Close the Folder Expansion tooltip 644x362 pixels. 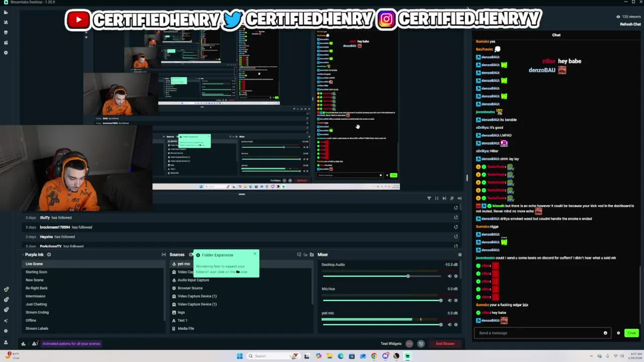click(x=255, y=253)
